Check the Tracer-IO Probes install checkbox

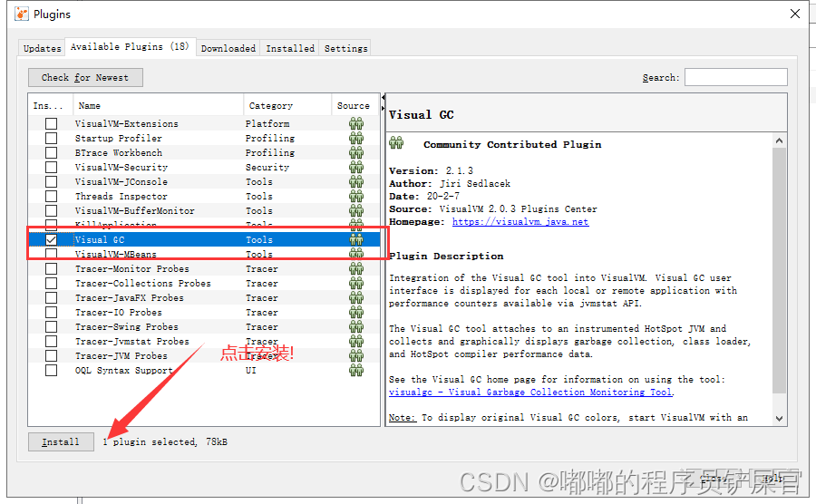click(51, 313)
